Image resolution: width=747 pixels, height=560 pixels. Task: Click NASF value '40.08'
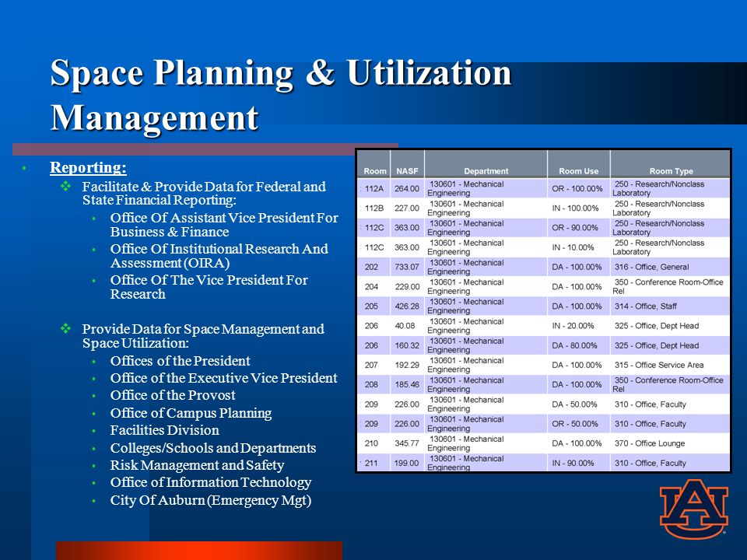coord(405,326)
